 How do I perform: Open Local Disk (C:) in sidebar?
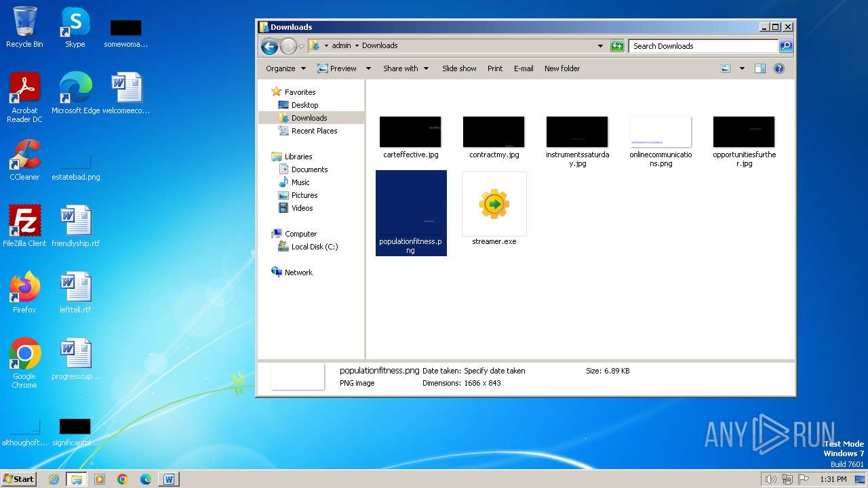[315, 247]
